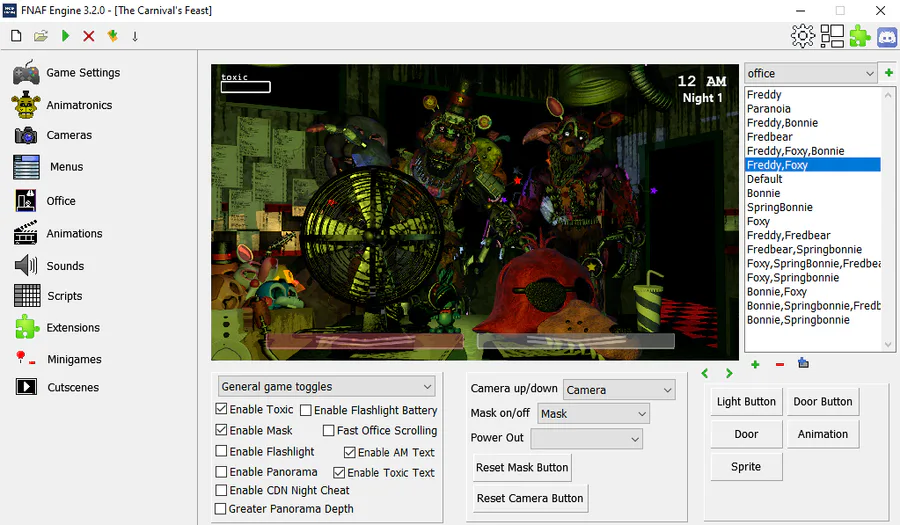Click the gamepad icon for Game Settings
This screenshot has height=525, width=900.
pos(26,72)
